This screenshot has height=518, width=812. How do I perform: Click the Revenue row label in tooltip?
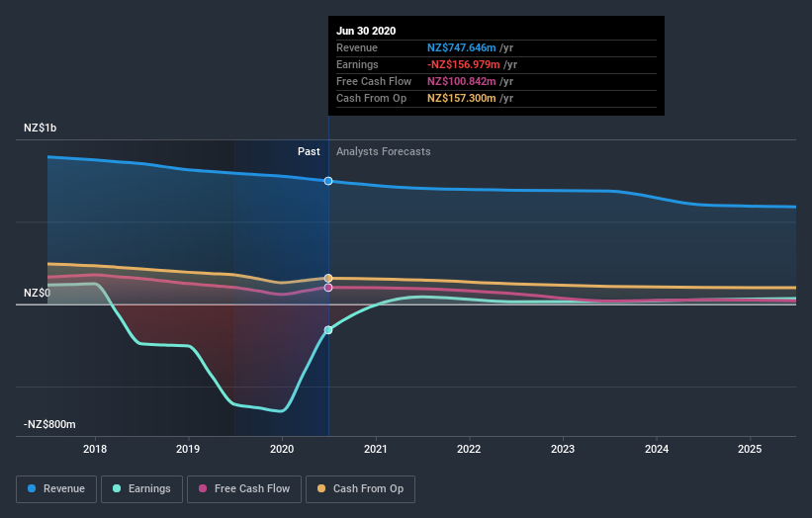pyautogui.click(x=357, y=47)
